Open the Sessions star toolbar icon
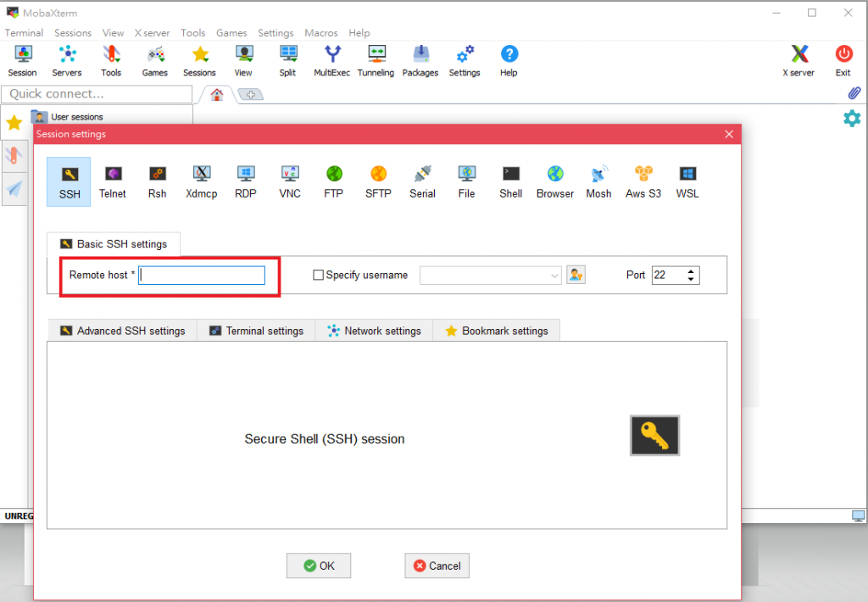This screenshot has height=602, width=868. coord(199,61)
